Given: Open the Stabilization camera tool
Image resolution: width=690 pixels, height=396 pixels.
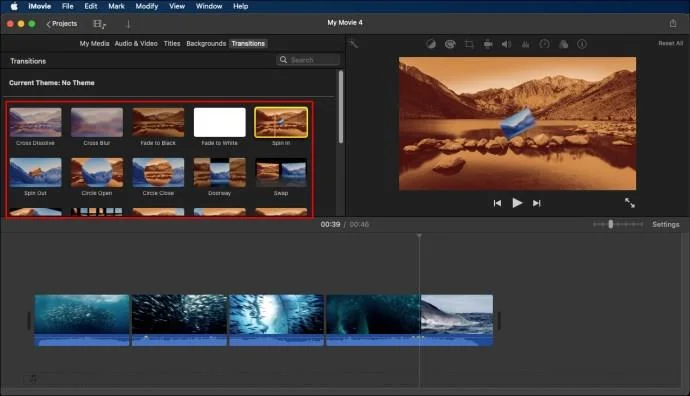Looking at the screenshot, I should (488, 44).
